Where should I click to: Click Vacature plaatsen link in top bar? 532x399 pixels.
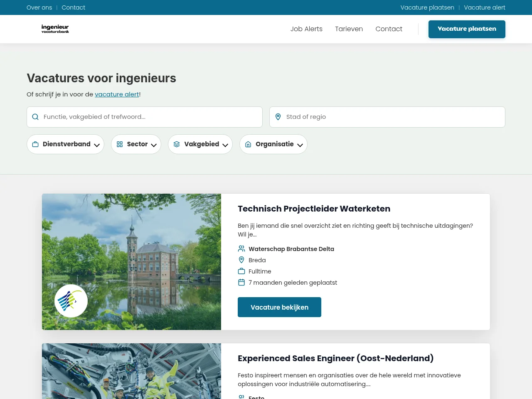click(427, 7)
